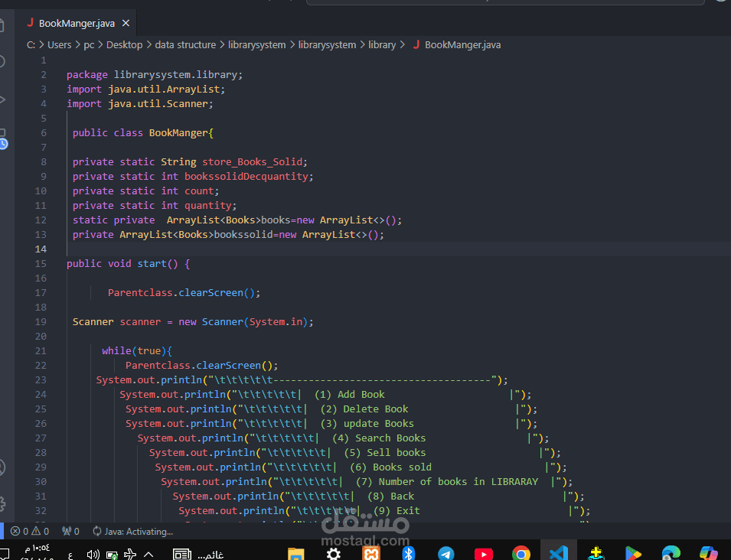This screenshot has width=731, height=560.
Task: Open Telegram from the taskbar
Action: pos(446,553)
